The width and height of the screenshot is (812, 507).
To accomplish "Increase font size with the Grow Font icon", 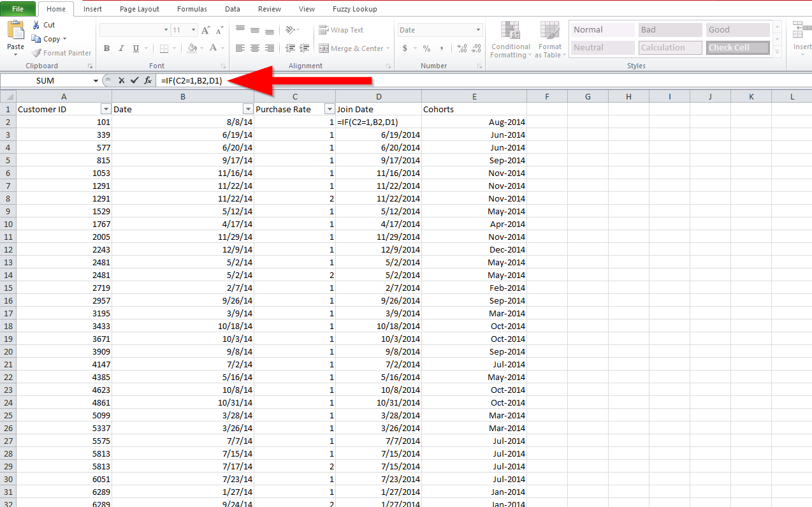I will pyautogui.click(x=205, y=30).
